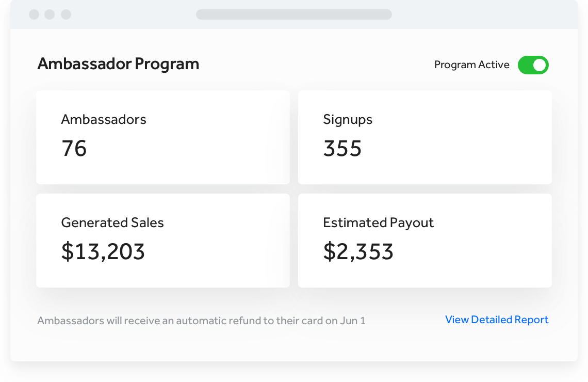Click the $2,353 payout amount
588x382 pixels.
(x=358, y=251)
